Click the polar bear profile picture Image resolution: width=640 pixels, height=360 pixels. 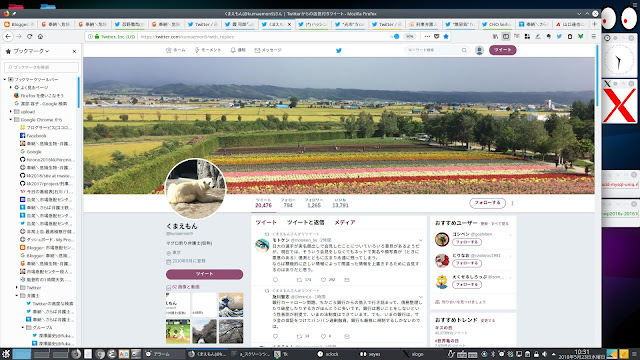click(x=195, y=189)
